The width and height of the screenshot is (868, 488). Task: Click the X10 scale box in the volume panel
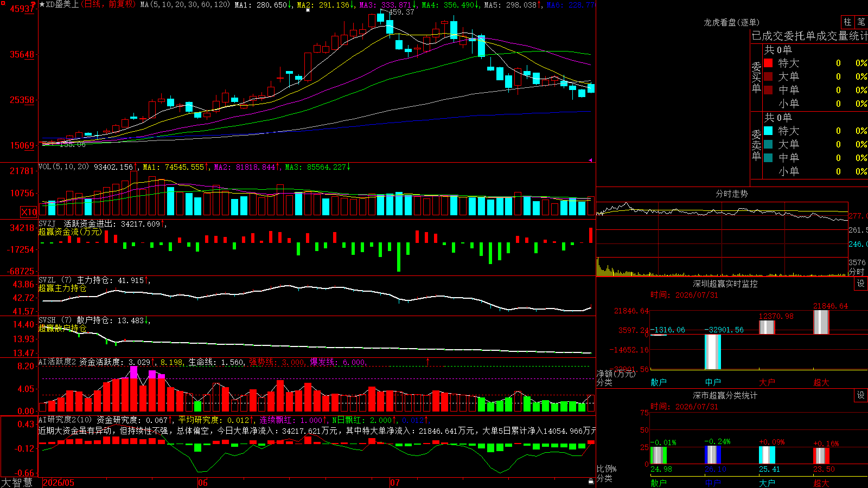coord(29,212)
